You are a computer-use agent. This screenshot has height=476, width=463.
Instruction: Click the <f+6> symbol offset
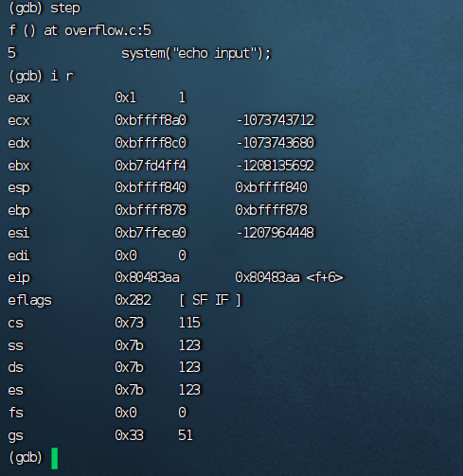point(325,277)
